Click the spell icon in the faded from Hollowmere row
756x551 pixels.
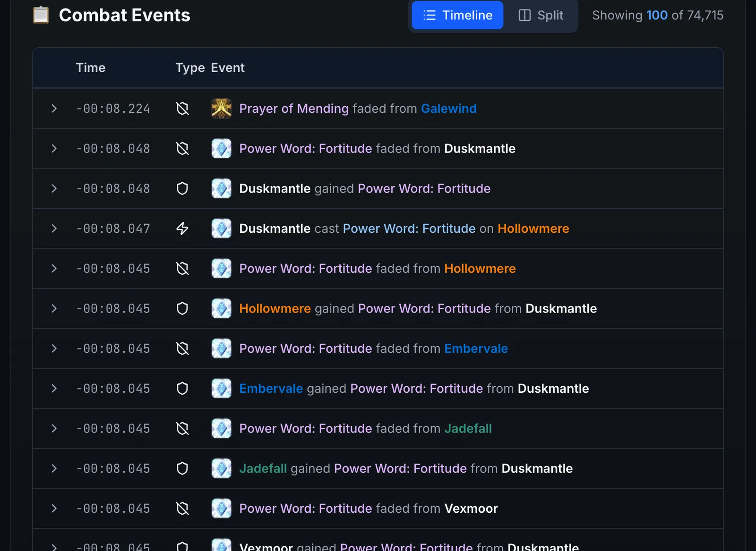(221, 269)
